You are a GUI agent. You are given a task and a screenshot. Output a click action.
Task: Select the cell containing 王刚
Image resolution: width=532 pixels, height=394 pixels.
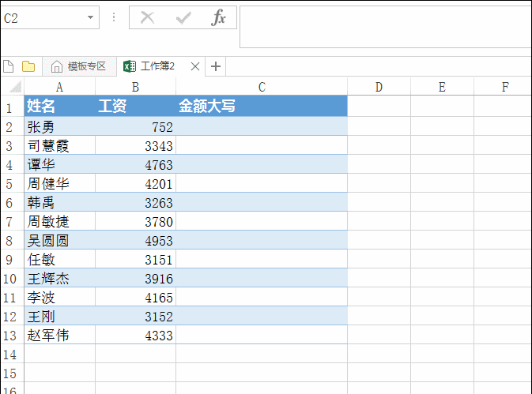pyautogui.click(x=60, y=316)
